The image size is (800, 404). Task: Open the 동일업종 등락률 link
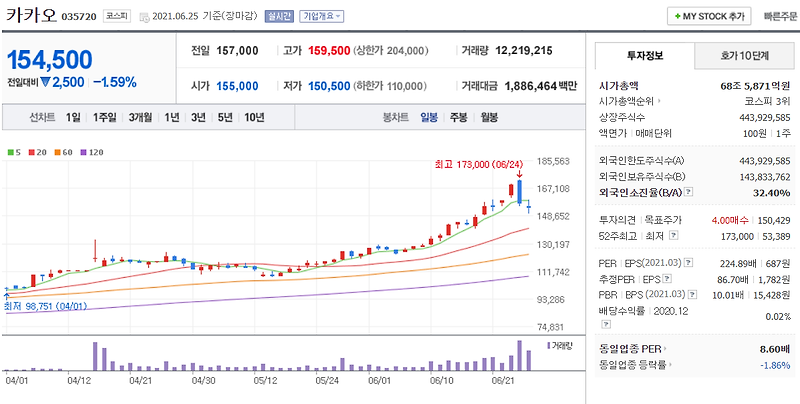(x=633, y=365)
